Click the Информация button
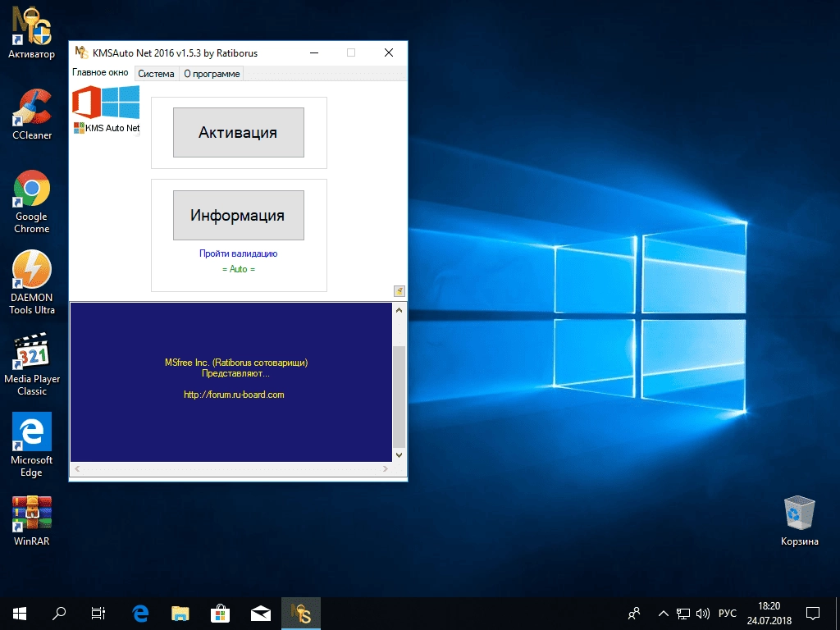Image resolution: width=840 pixels, height=630 pixels. (239, 216)
